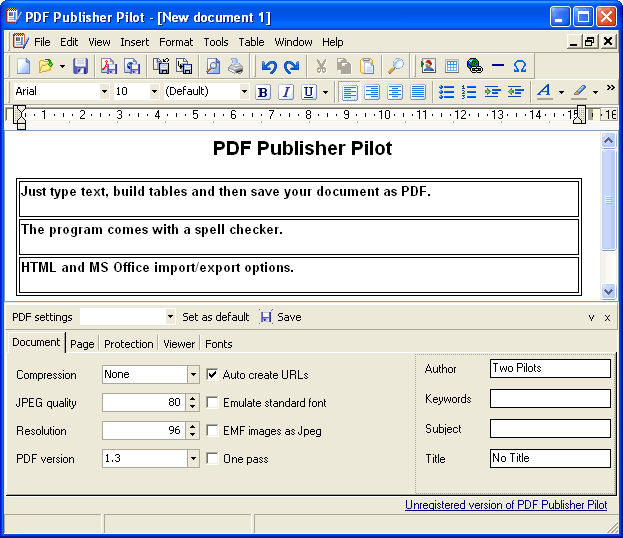Screen dimensions: 623x538
Task: Expand underline style dropdown arrow
Action: [325, 92]
